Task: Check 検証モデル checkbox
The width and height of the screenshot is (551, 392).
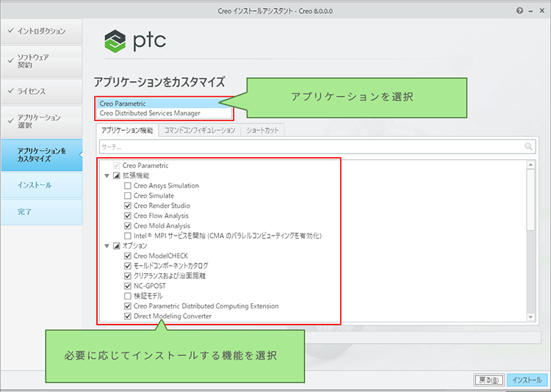Action: [128, 296]
